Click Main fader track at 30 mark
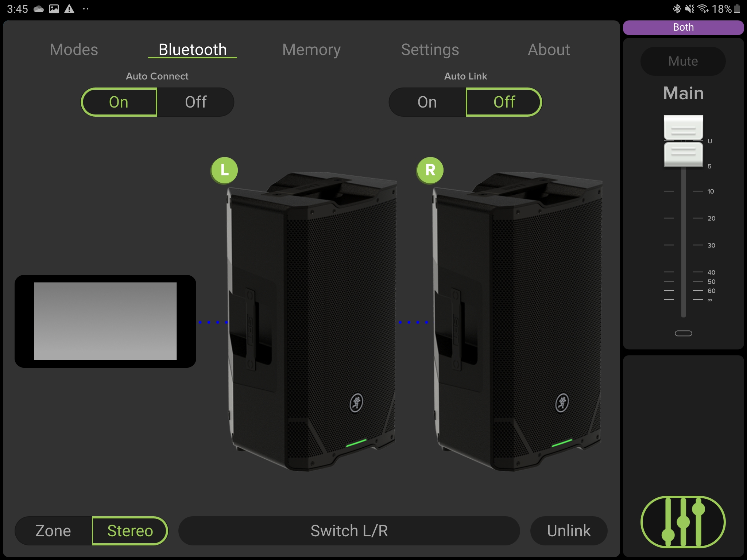The height and width of the screenshot is (560, 747). [x=684, y=245]
